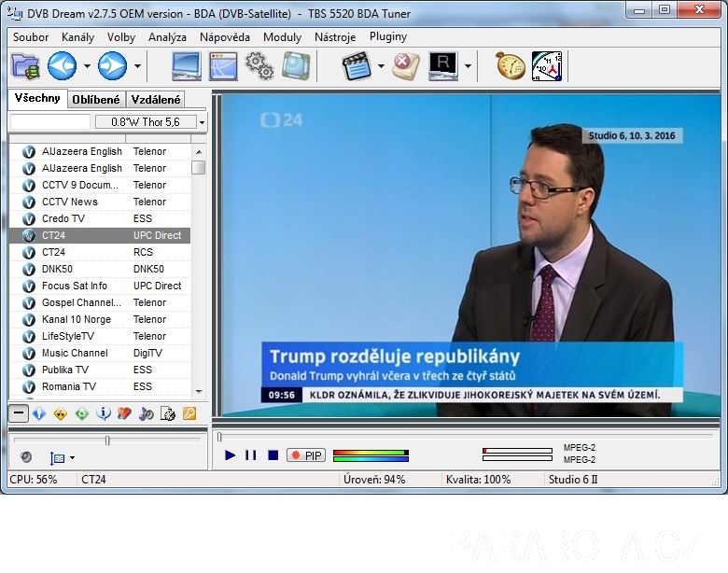Image resolution: width=728 pixels, height=573 pixels.
Task: Click the playback position slider handle
Action: pos(219,437)
